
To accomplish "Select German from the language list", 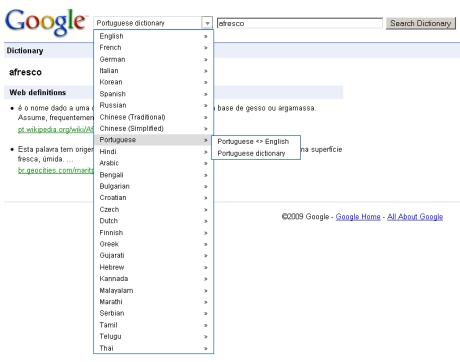I will [x=153, y=59].
